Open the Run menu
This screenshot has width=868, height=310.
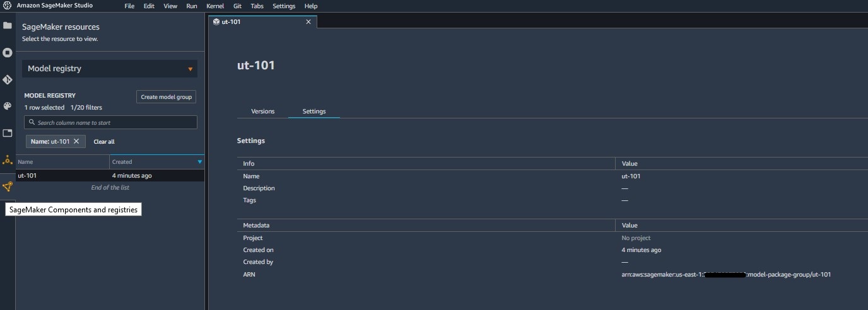(192, 6)
